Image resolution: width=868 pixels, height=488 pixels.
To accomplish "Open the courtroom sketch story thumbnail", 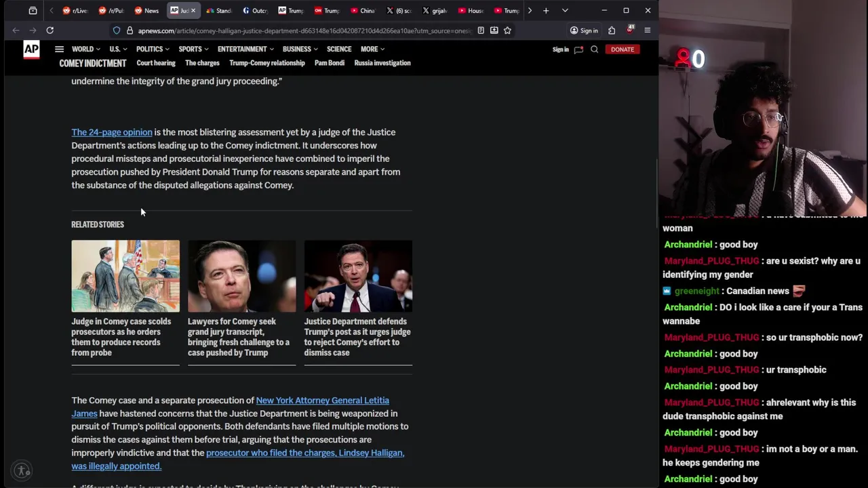I will tap(125, 276).
